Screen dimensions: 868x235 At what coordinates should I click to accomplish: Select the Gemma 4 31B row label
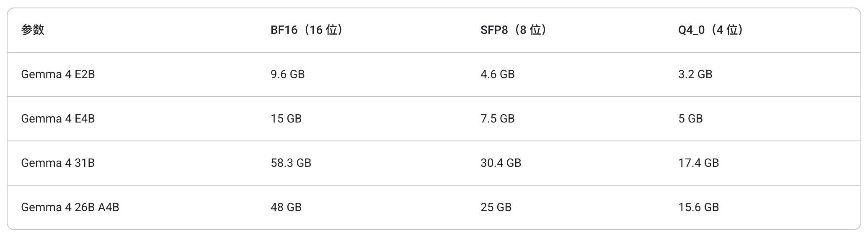click(58, 163)
